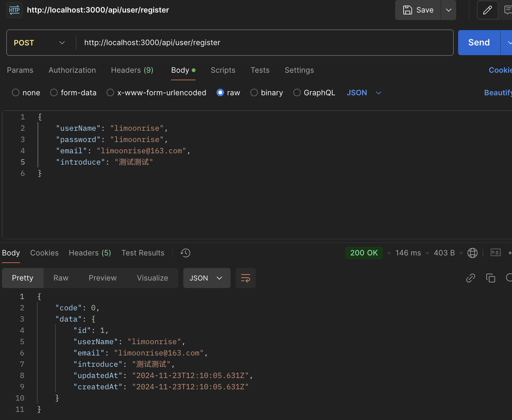Click the copy link chain icon
Screen dimensions: 512x420
pyautogui.click(x=471, y=278)
